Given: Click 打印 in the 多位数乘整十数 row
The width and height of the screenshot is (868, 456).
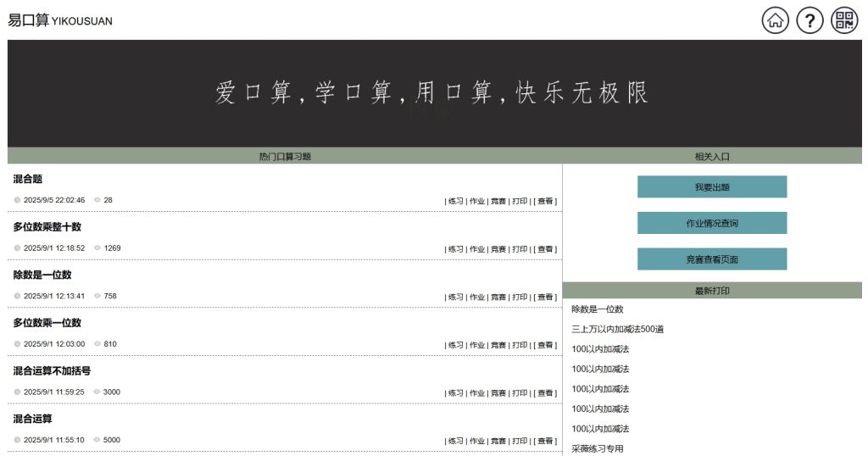Looking at the screenshot, I should pyautogui.click(x=520, y=249).
